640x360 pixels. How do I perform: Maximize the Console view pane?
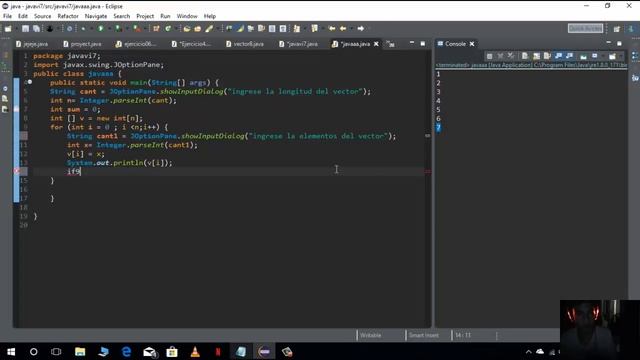tap(620, 43)
